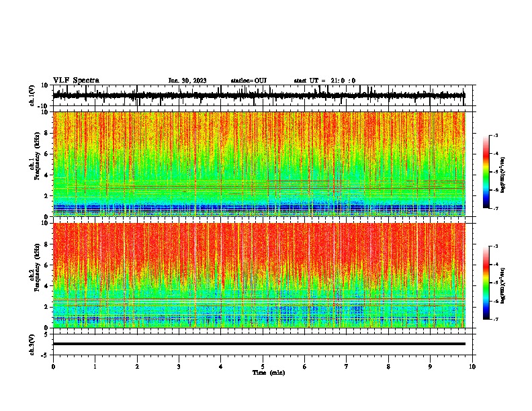Click time axis tick label '3'

pyautogui.click(x=179, y=367)
